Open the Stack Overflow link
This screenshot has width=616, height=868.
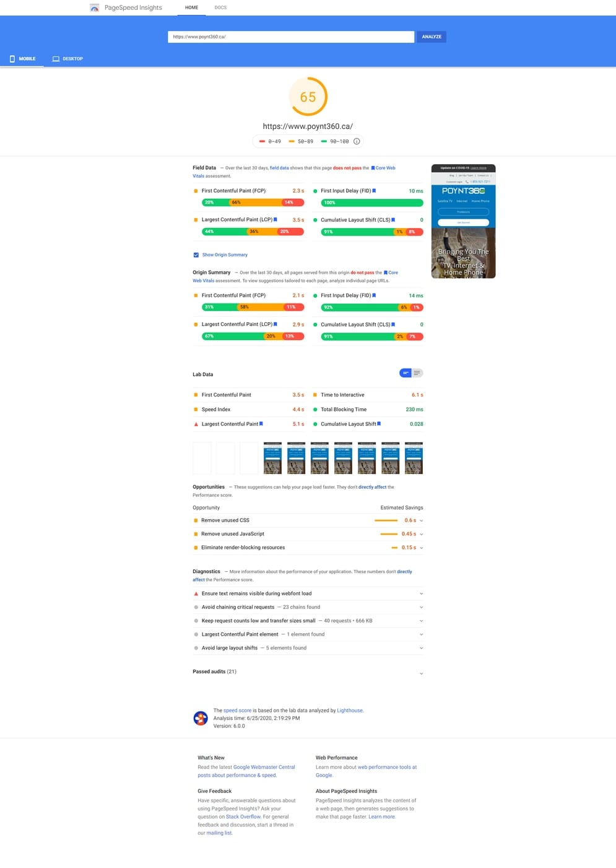243,817
